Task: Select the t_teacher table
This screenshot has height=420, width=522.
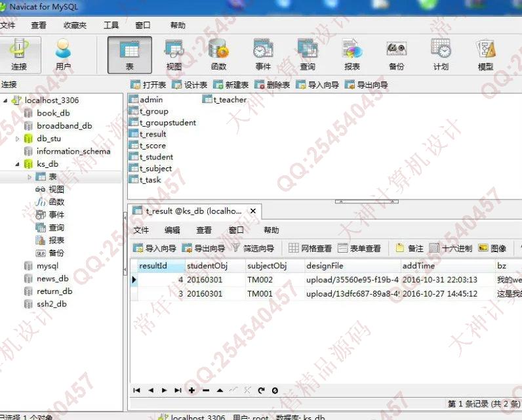Action: tap(225, 100)
